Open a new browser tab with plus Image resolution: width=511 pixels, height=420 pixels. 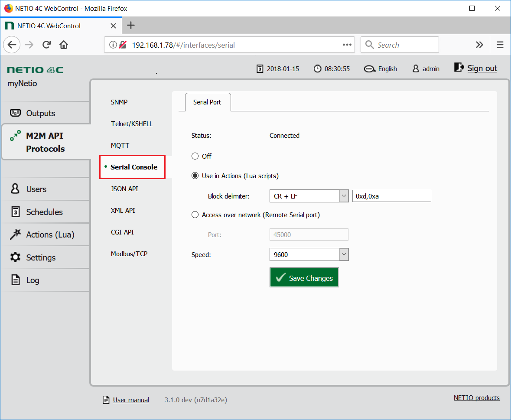tap(131, 26)
